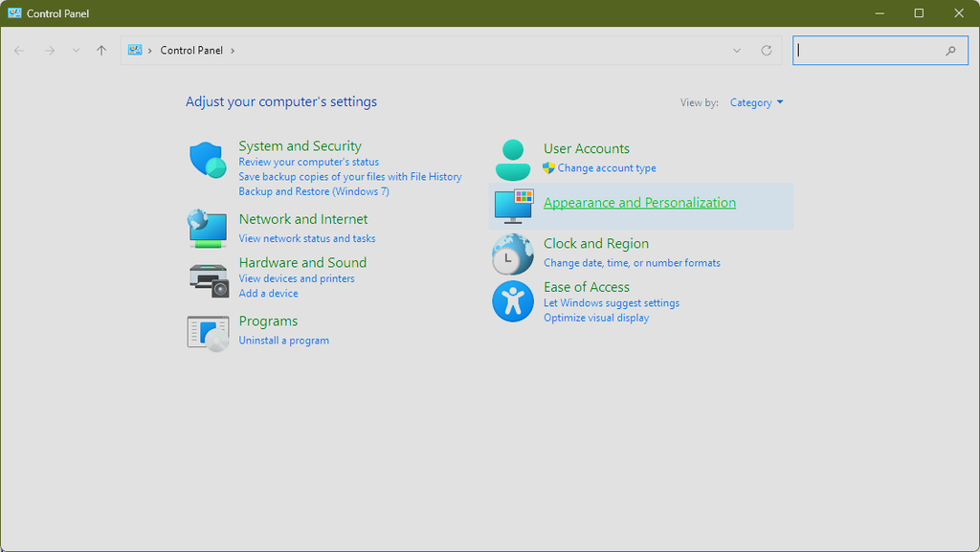This screenshot has width=980, height=552.
Task: Open recent locations dropdown arrow
Action: [x=76, y=51]
